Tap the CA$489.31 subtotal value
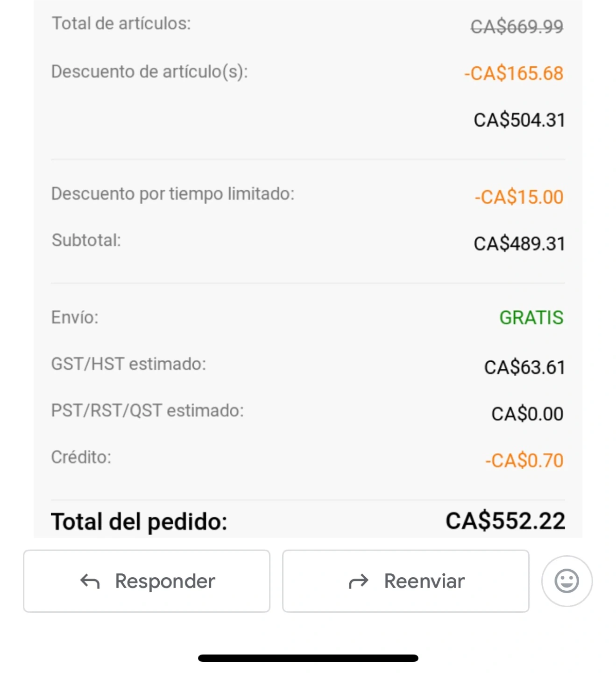 click(x=519, y=243)
